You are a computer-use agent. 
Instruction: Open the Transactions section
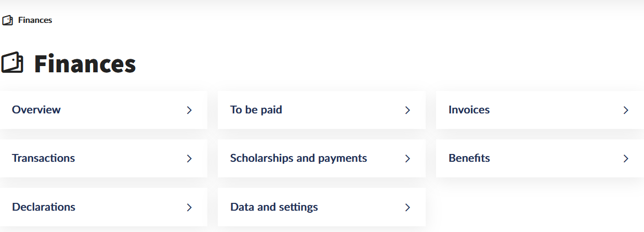43,158
